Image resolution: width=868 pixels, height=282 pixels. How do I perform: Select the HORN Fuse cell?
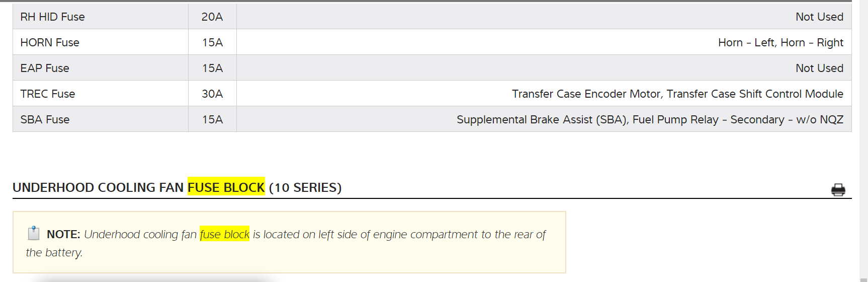[x=50, y=42]
